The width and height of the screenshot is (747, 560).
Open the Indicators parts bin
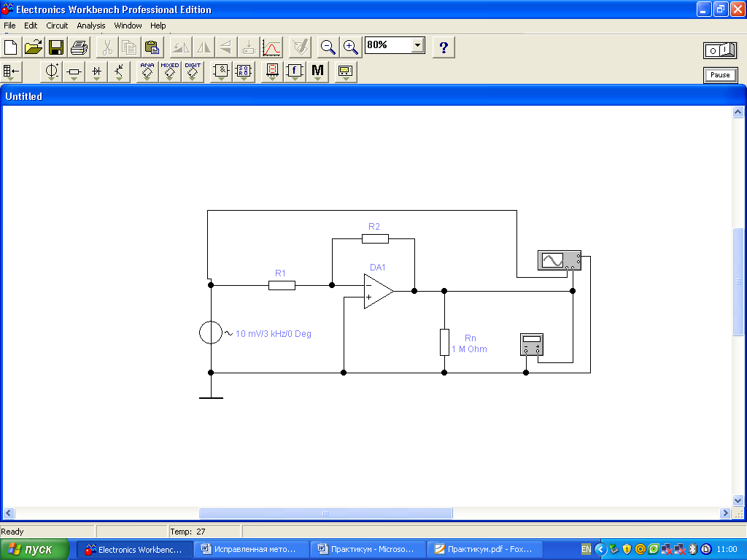click(272, 71)
